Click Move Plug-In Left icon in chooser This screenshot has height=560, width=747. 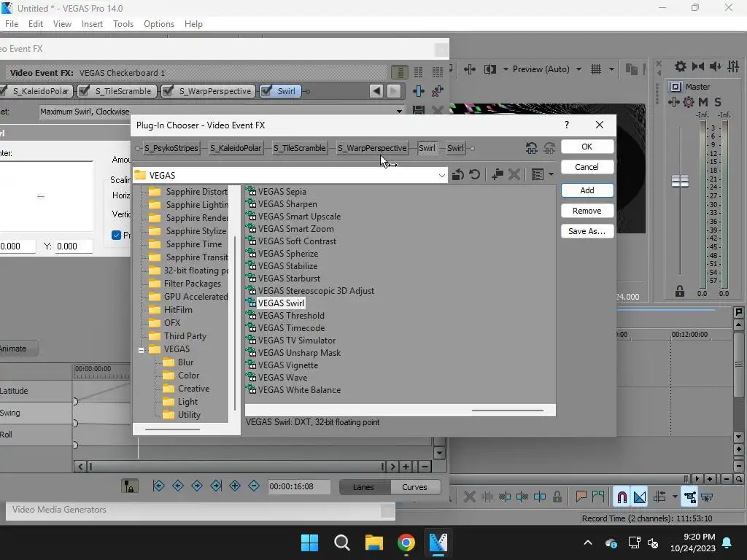click(532, 148)
